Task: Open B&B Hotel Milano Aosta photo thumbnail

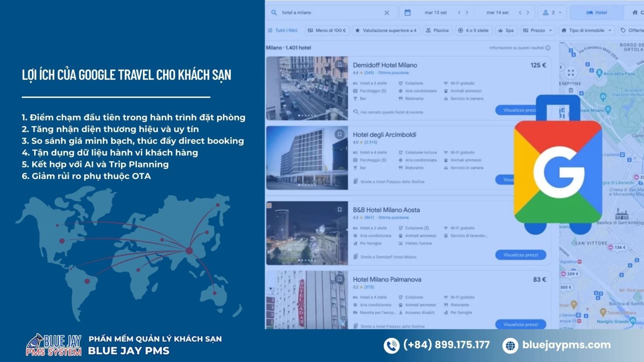Action: click(307, 233)
